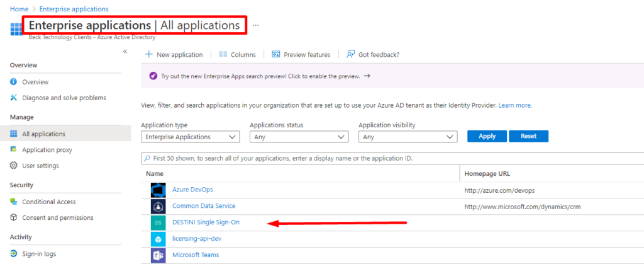The height and width of the screenshot is (264, 644).
Task: Open the DESTINI Single Sign-On application link
Action: coord(206,222)
